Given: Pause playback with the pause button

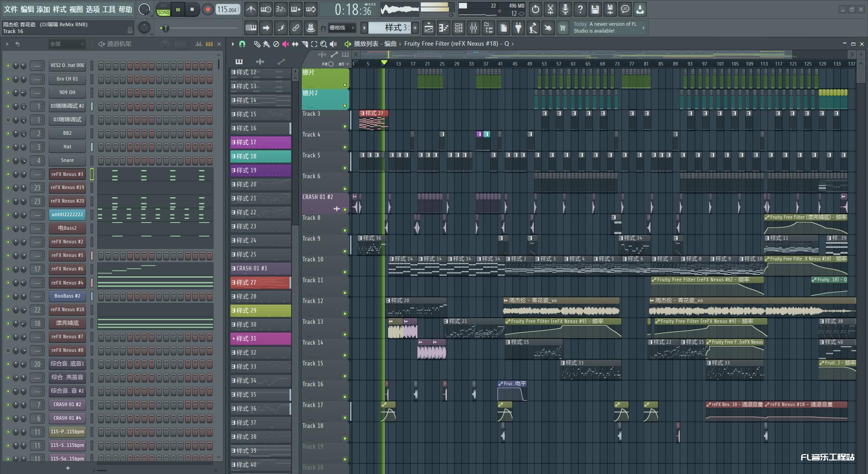Looking at the screenshot, I should pyautogui.click(x=178, y=9).
